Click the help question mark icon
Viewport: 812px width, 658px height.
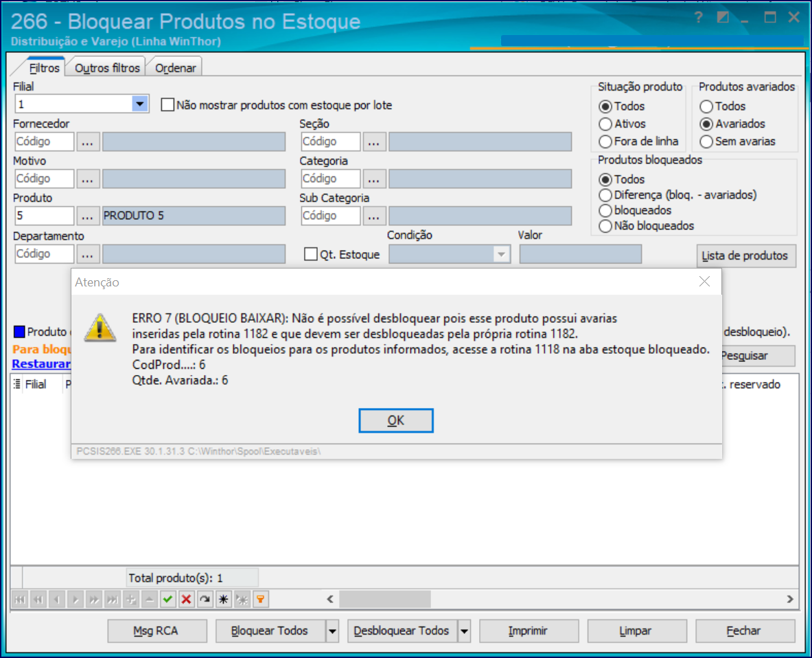[x=699, y=18]
